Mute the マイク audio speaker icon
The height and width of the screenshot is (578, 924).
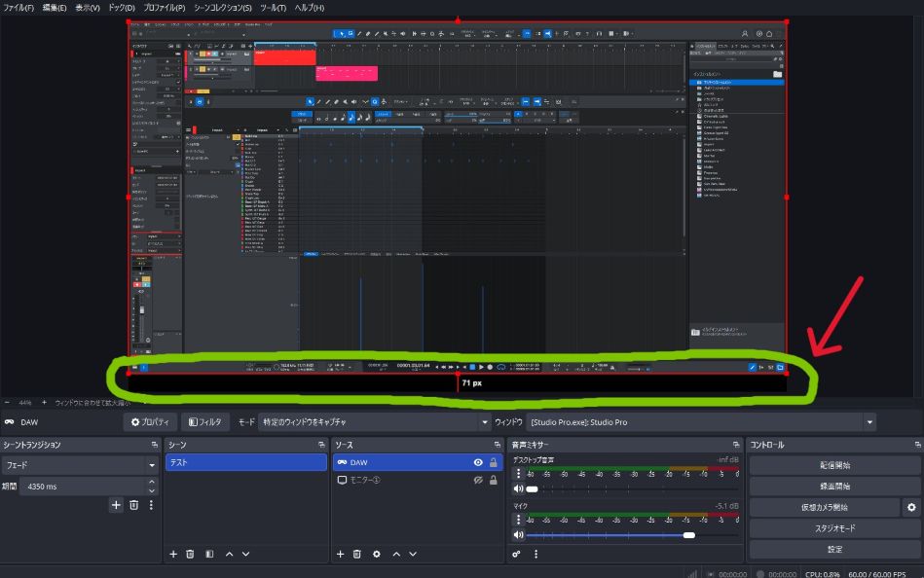(x=519, y=534)
